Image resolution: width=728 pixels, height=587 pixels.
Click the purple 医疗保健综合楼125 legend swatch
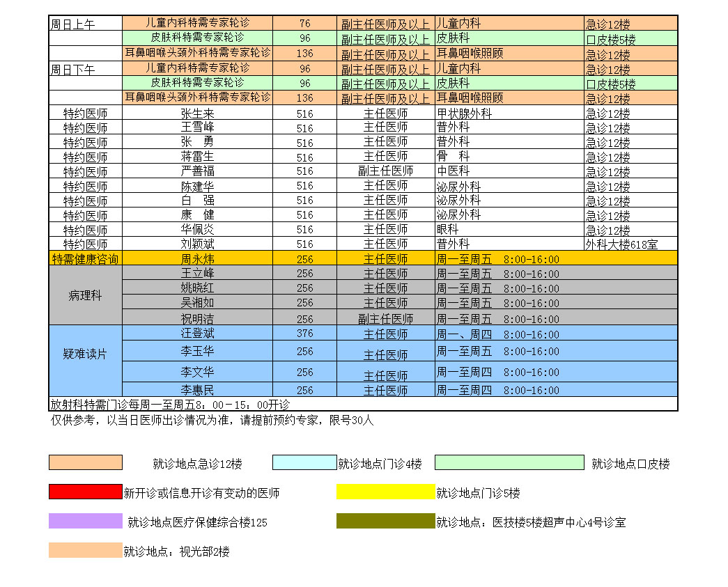click(x=86, y=521)
